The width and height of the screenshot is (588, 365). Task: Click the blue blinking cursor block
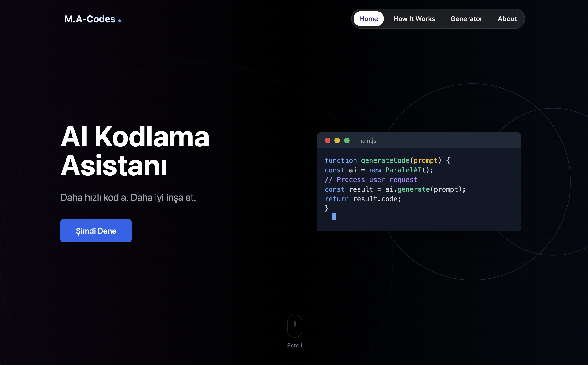point(334,217)
